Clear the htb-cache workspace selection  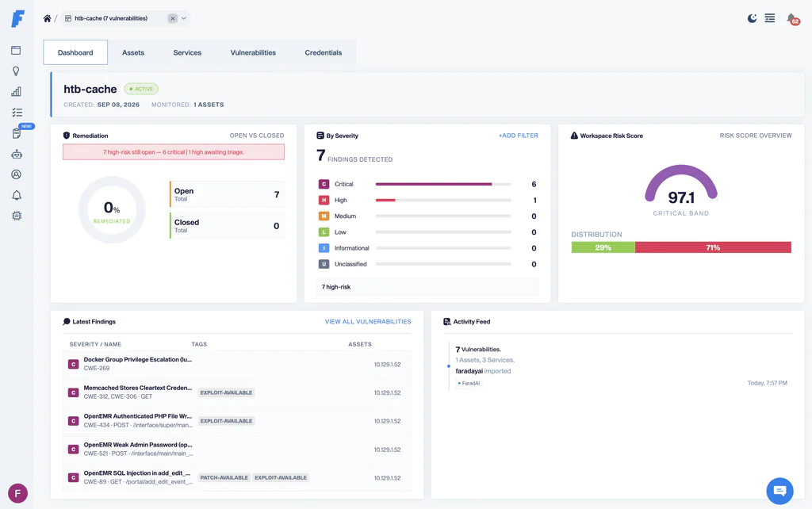173,19
